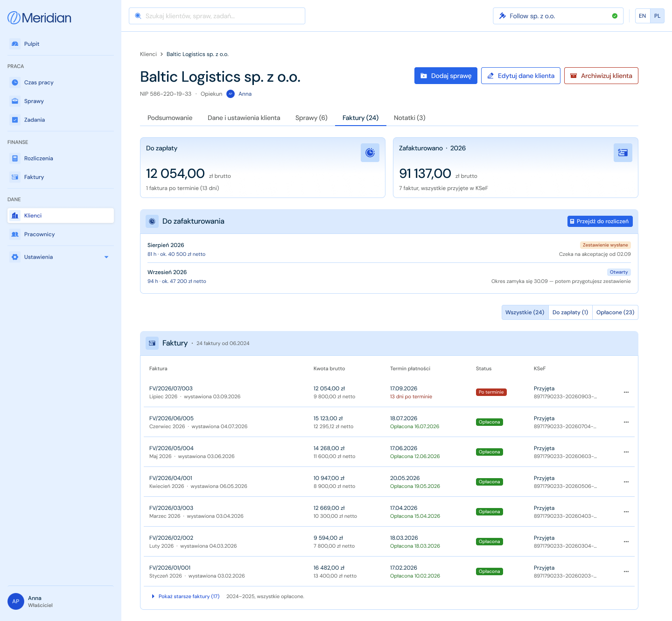This screenshot has width=672, height=621.
Task: Filter invoices by Opłacone (23)
Action: (615, 312)
